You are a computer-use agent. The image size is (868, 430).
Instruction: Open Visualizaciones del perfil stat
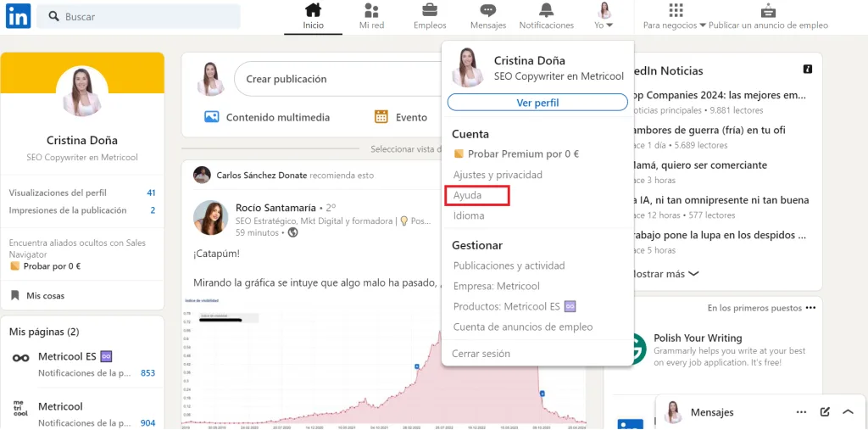pos(82,193)
